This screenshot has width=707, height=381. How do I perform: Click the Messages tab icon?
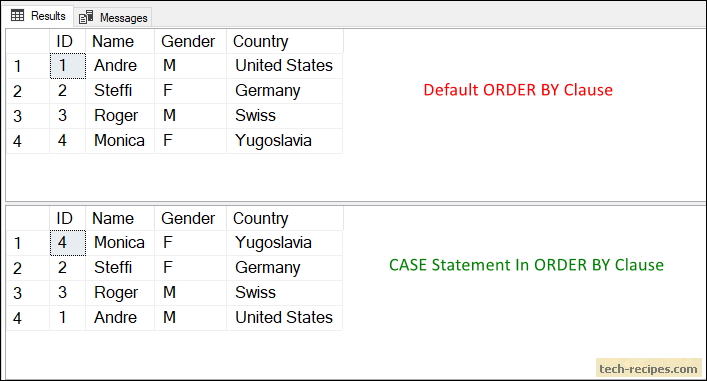pyautogui.click(x=86, y=17)
